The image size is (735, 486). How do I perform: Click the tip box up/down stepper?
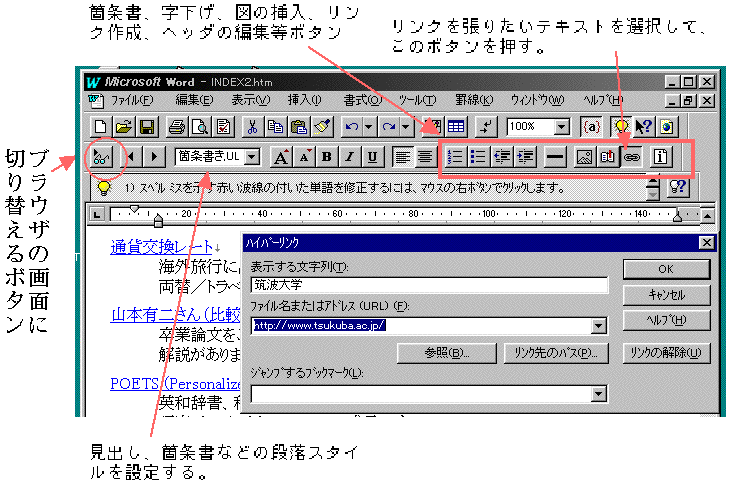click(x=652, y=188)
